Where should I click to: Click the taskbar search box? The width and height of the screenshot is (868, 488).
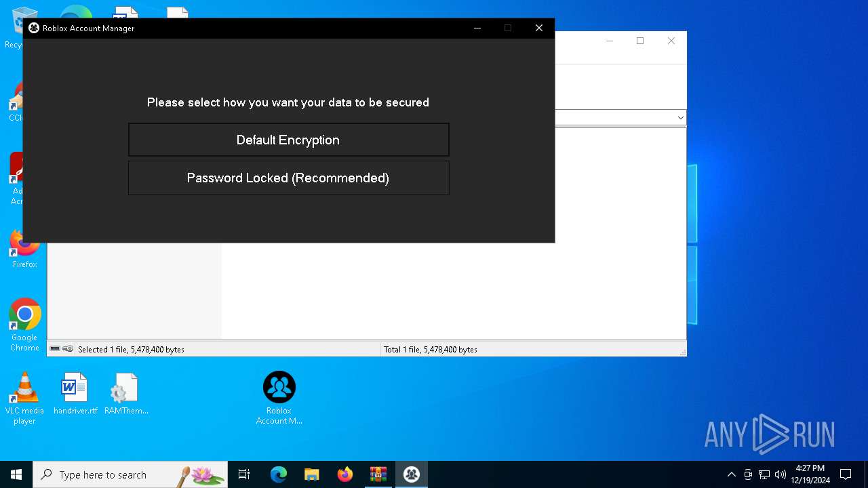coord(130,474)
